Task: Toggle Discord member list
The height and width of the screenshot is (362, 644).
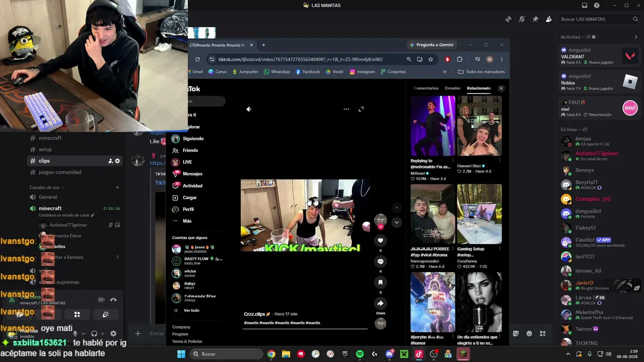Action: click(x=548, y=19)
